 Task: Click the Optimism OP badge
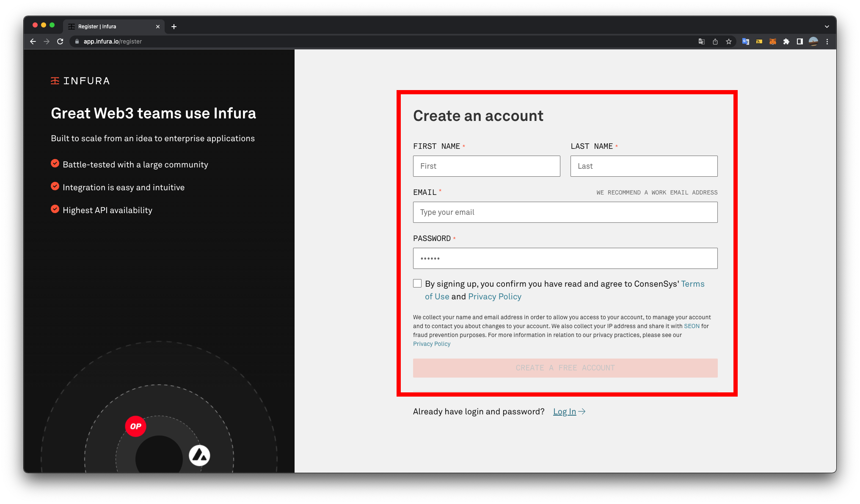click(x=135, y=426)
